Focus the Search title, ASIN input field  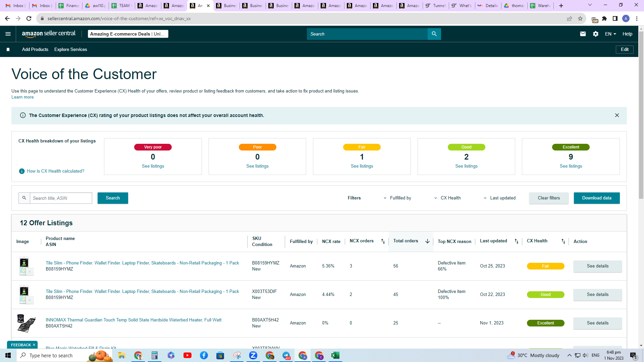pyautogui.click(x=61, y=198)
